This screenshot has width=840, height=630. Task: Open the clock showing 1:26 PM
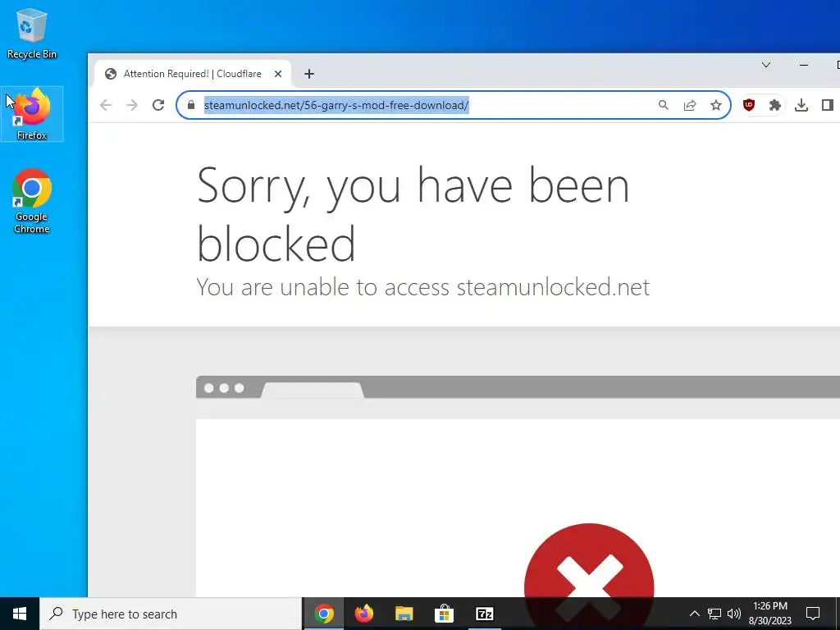point(769,614)
